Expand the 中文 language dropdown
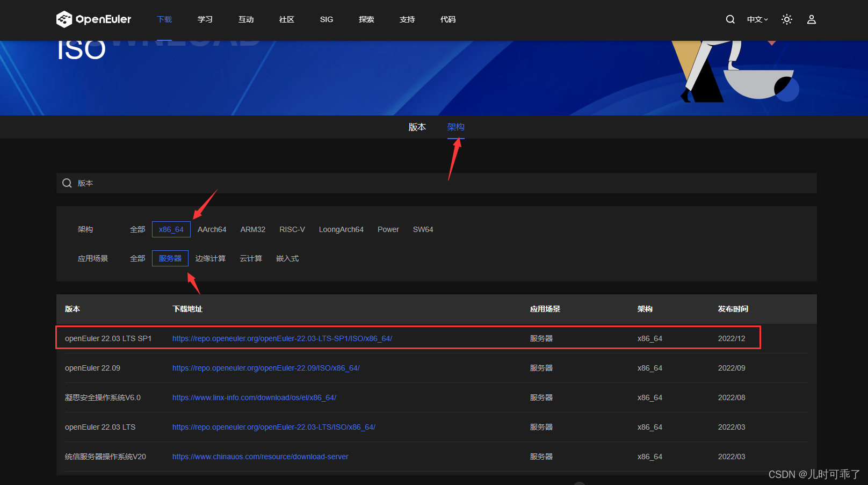Image resolution: width=868 pixels, height=485 pixels. 757,19
